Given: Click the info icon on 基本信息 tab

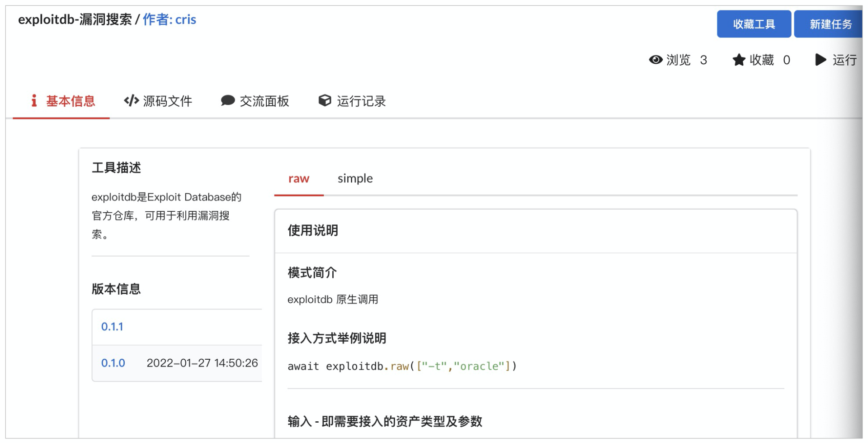Looking at the screenshot, I should pyautogui.click(x=33, y=101).
